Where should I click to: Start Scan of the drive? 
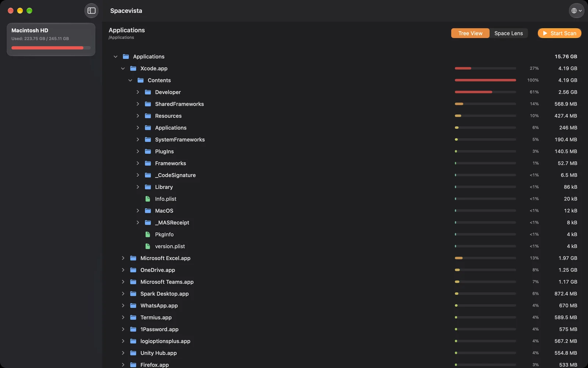tap(559, 33)
